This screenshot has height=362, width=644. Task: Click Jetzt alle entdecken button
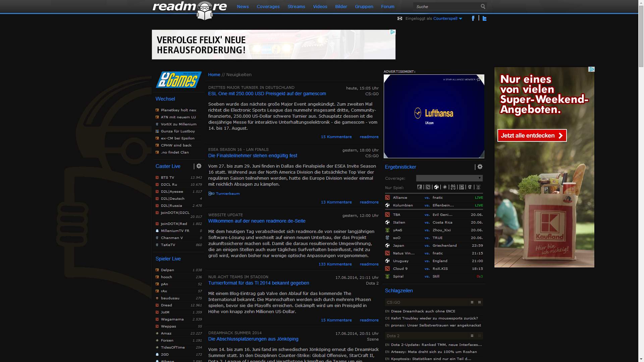pyautogui.click(x=532, y=135)
